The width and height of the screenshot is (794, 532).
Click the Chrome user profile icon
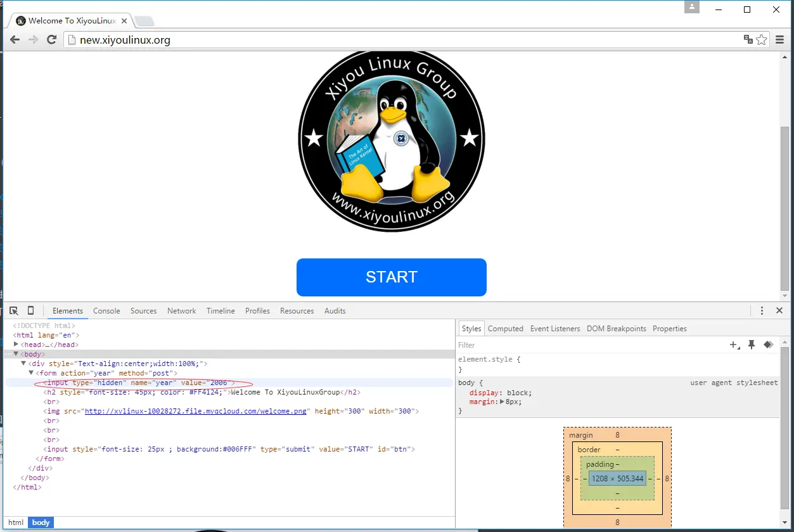point(692,7)
